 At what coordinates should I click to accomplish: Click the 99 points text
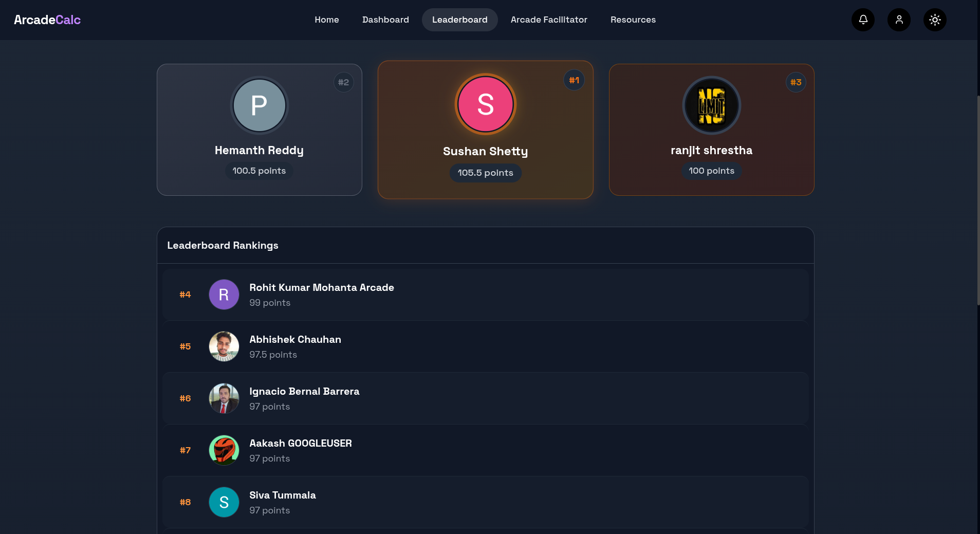270,303
